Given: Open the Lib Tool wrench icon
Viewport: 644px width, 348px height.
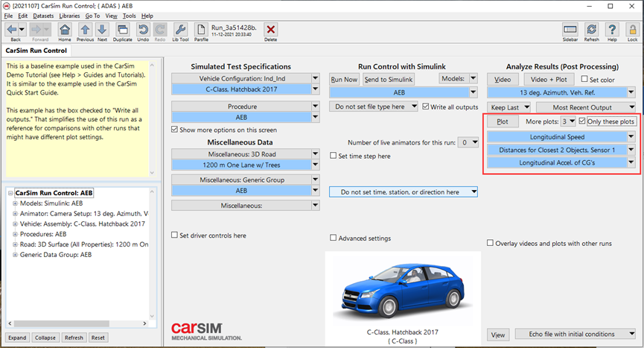Looking at the screenshot, I should [180, 30].
